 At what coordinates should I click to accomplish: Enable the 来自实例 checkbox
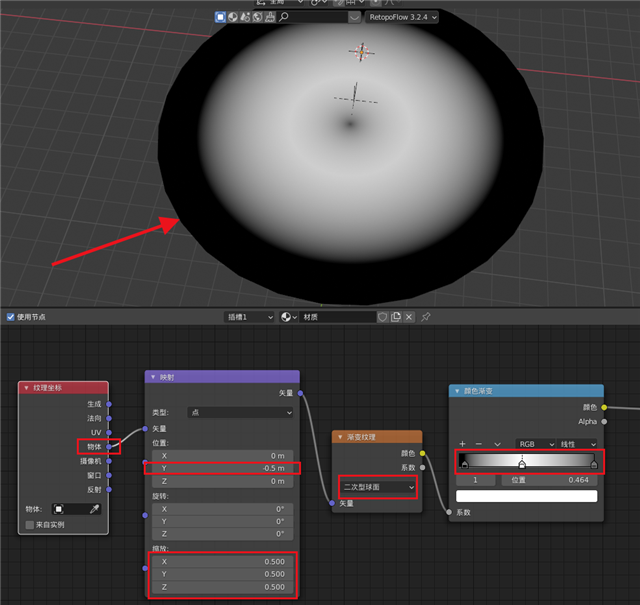pos(30,524)
